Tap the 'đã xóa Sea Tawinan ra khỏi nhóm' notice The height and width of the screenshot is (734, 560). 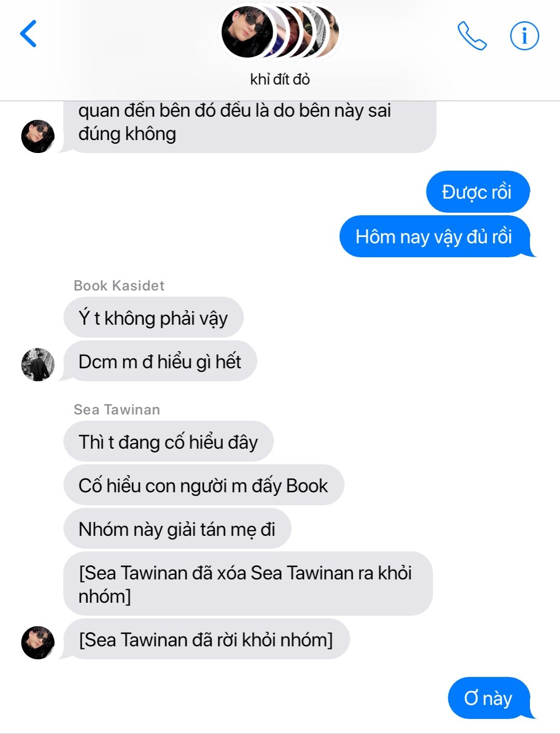(x=248, y=584)
